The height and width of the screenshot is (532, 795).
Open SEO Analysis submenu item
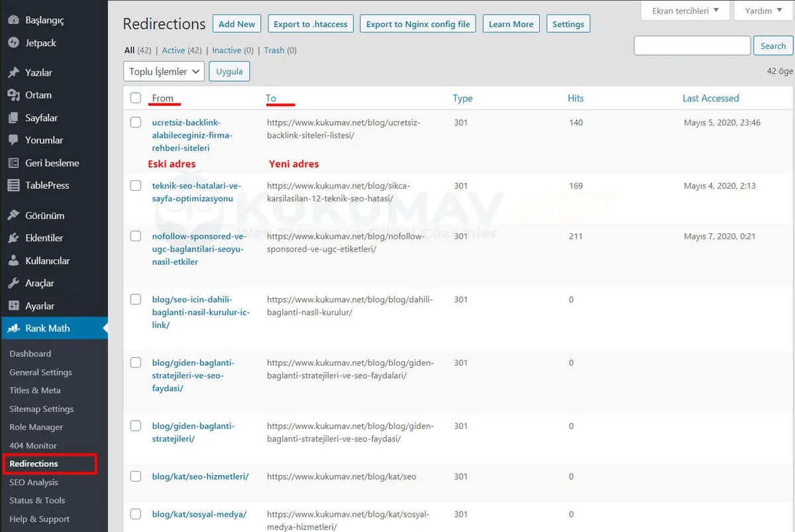click(34, 482)
